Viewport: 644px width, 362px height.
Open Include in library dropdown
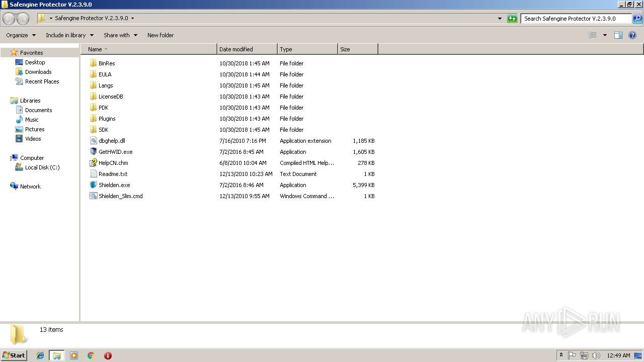pos(69,35)
